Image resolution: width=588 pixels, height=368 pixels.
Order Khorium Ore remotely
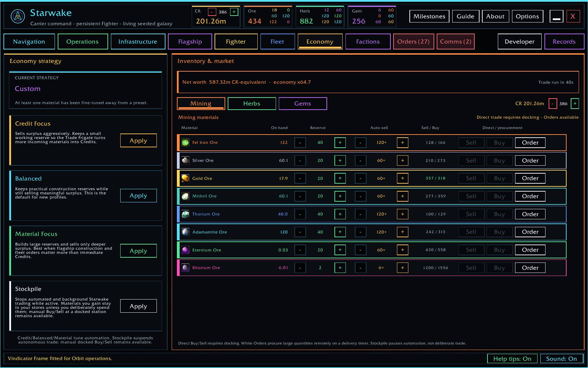point(530,268)
